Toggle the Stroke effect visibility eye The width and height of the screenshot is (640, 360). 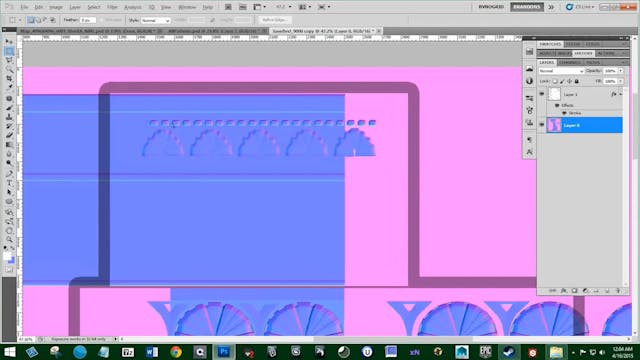click(x=564, y=113)
